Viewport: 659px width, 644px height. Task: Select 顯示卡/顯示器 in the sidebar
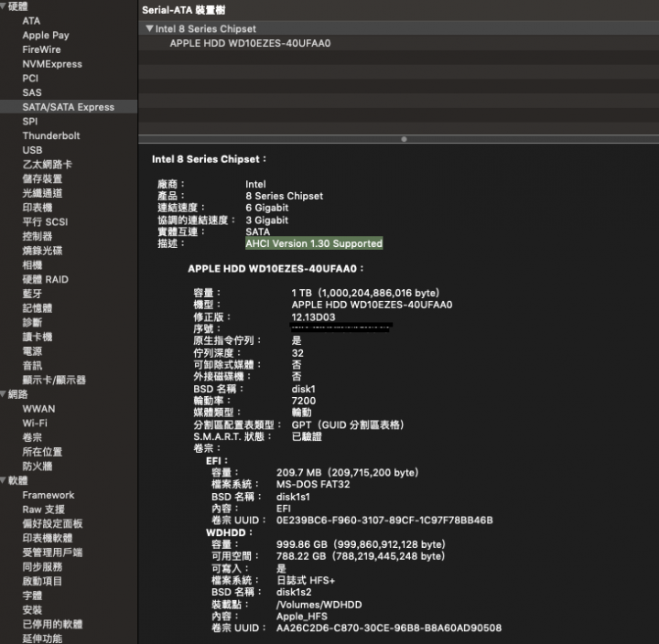click(x=54, y=381)
